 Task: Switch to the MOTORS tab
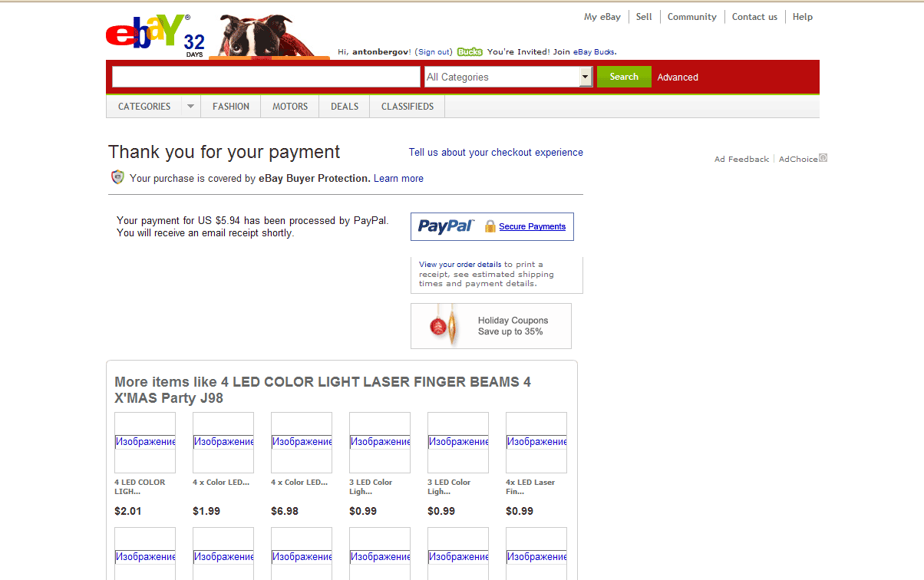coord(289,106)
